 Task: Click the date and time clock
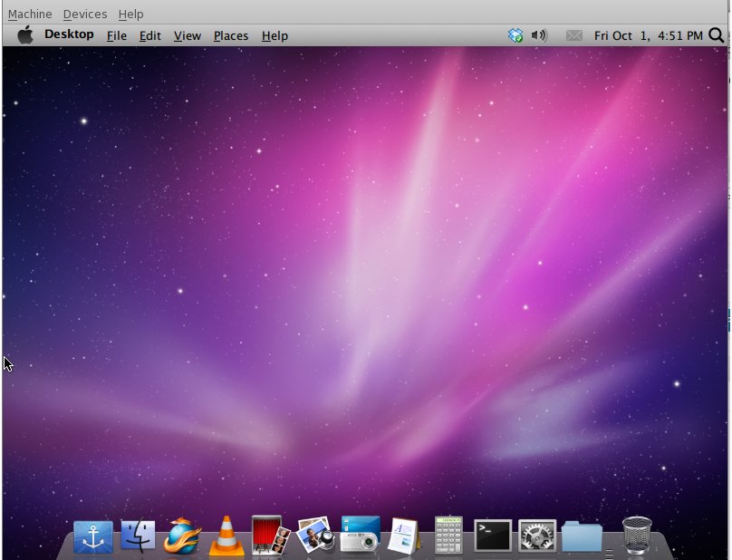click(648, 36)
